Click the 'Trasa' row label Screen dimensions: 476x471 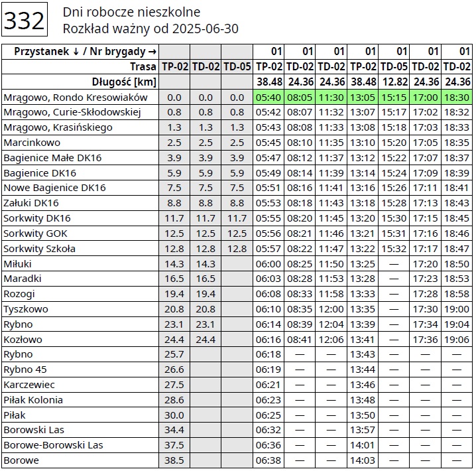click(x=143, y=67)
